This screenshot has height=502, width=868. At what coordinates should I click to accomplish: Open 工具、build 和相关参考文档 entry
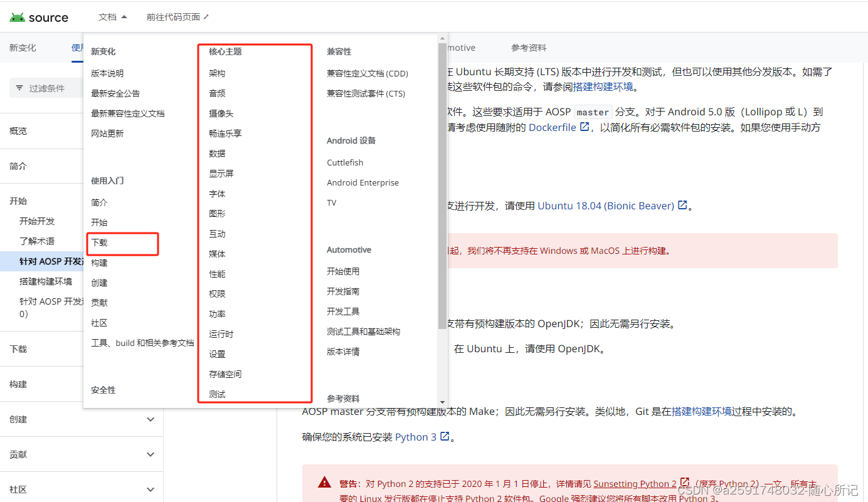point(142,343)
